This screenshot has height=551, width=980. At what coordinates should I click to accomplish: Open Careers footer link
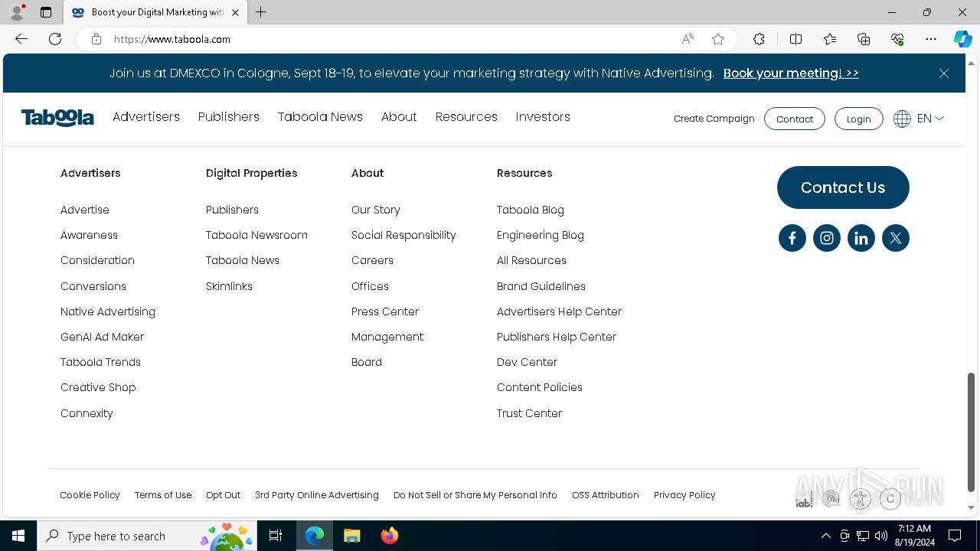coord(372,260)
